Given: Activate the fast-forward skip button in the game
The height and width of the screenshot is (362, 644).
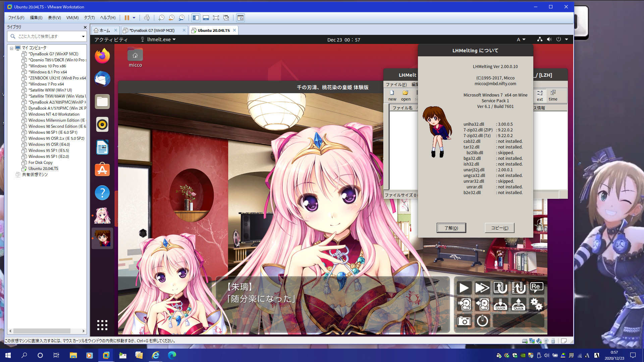Looking at the screenshot, I should [482, 288].
